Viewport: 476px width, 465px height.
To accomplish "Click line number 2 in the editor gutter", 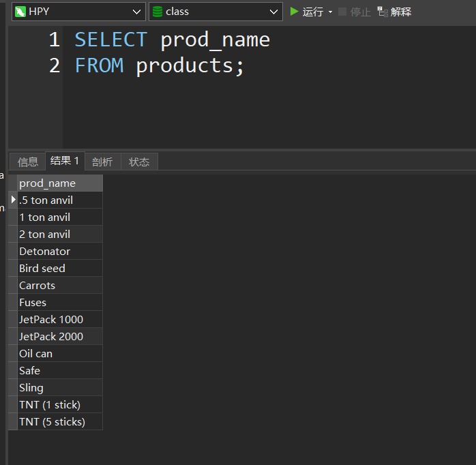I will coord(55,65).
